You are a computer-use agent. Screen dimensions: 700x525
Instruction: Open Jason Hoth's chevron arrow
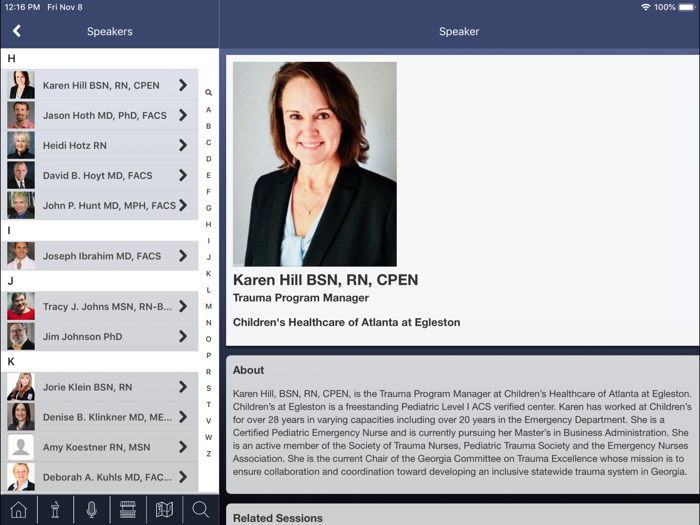tap(182, 115)
